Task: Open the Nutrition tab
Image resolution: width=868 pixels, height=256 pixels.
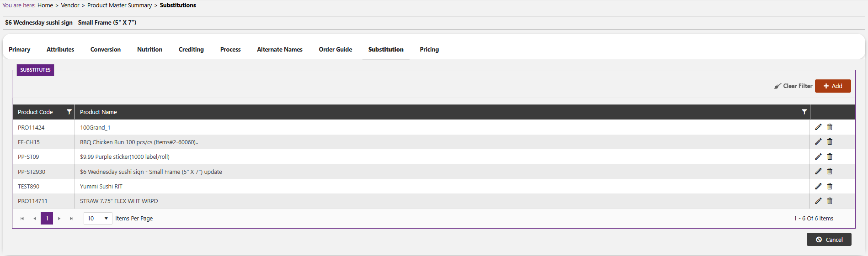Action: 149,49
